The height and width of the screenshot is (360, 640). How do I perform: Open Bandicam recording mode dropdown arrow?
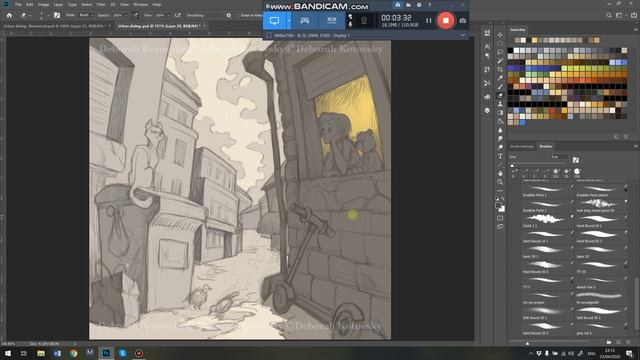click(x=289, y=20)
